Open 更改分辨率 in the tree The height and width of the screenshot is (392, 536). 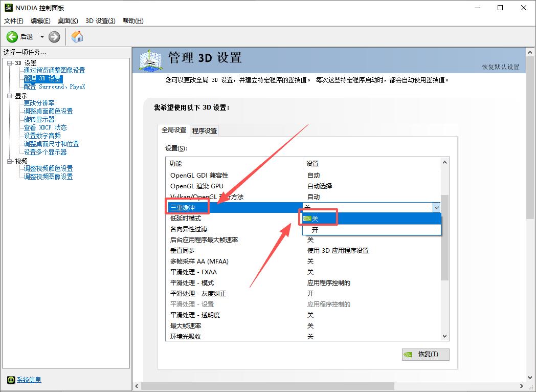click(39, 103)
